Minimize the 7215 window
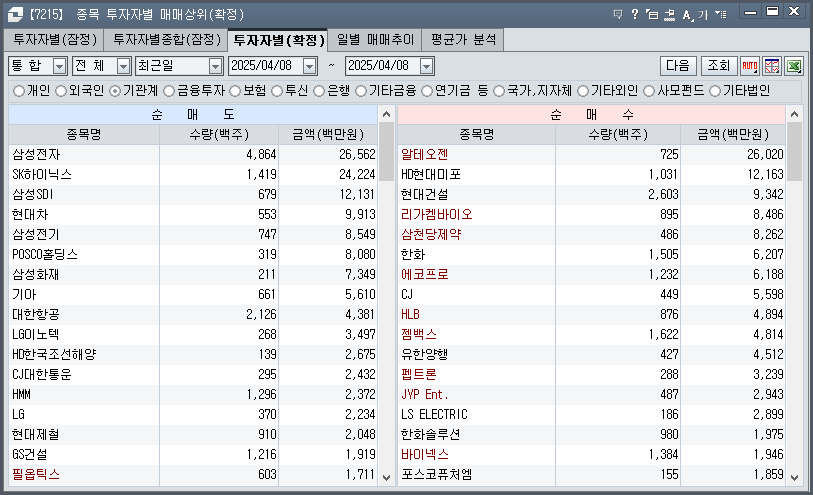Viewport: 813px width, 495px height. tap(750, 12)
